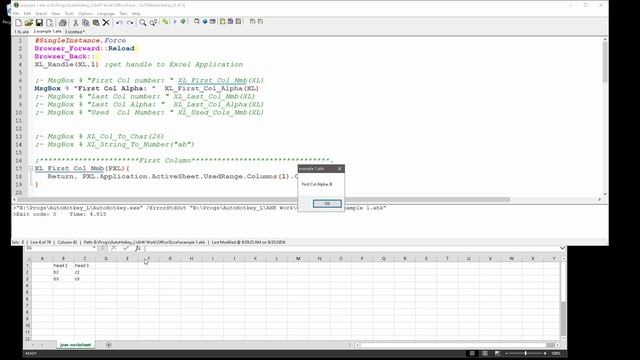
Task: Click the Excel zoom slider handle
Action: click(x=525, y=353)
